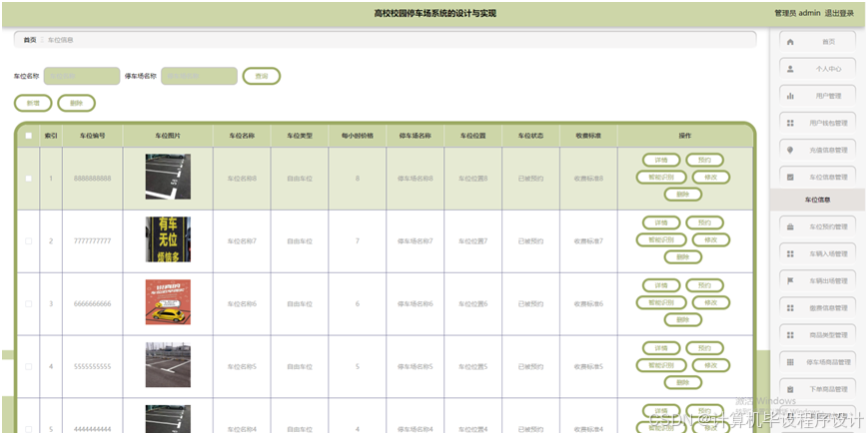Open 缴费信息管理 in the sidebar
Viewport: 868px width, 435px height.
tap(817, 308)
